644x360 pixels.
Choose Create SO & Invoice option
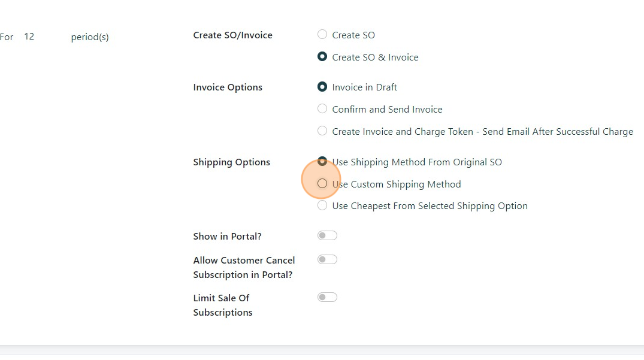click(322, 57)
